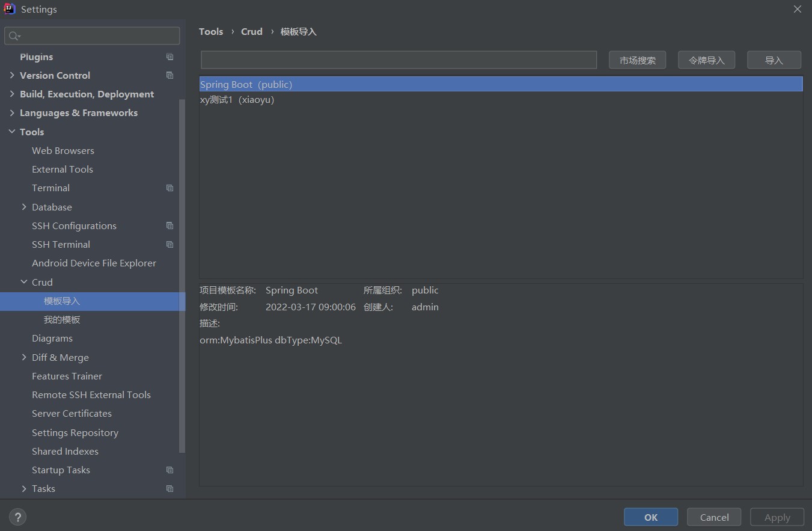This screenshot has height=531, width=812.
Task: Open Web Browsers settings
Action: [x=63, y=150]
